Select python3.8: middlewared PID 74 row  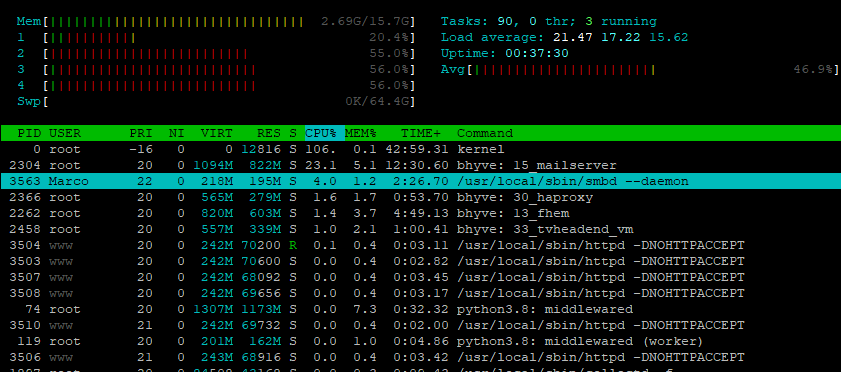[420, 309]
